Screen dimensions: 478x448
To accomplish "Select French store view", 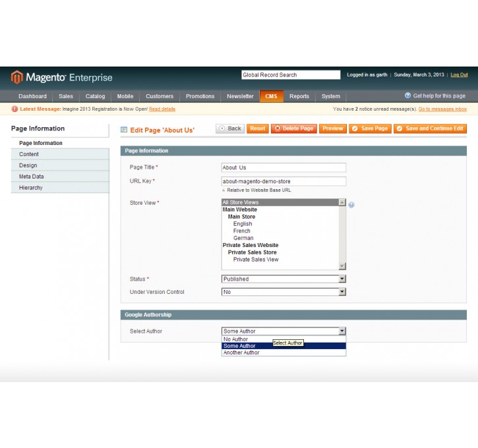I will click(280, 231).
